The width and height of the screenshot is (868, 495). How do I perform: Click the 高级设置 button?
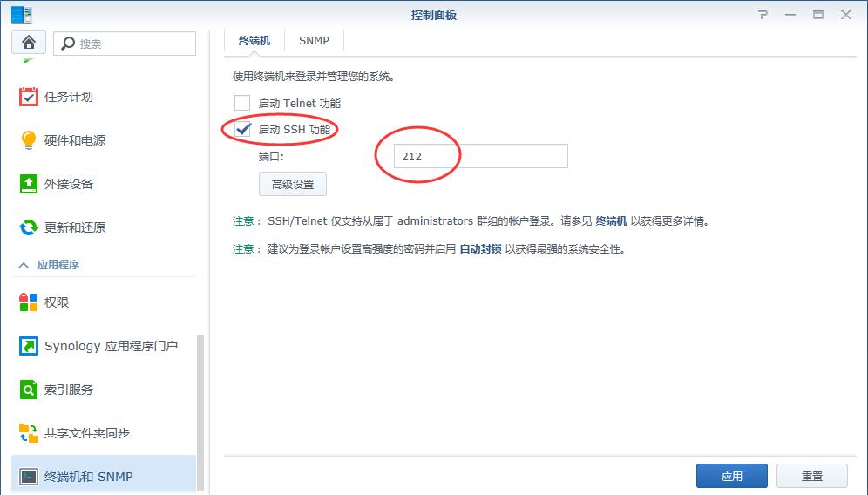[292, 185]
